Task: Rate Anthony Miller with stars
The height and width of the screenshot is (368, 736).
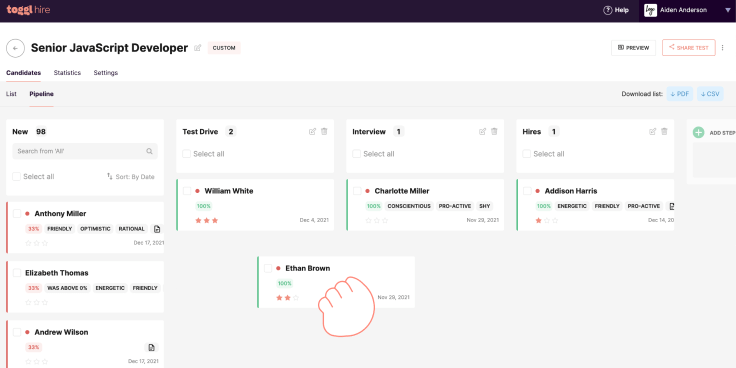Action: 37,243
